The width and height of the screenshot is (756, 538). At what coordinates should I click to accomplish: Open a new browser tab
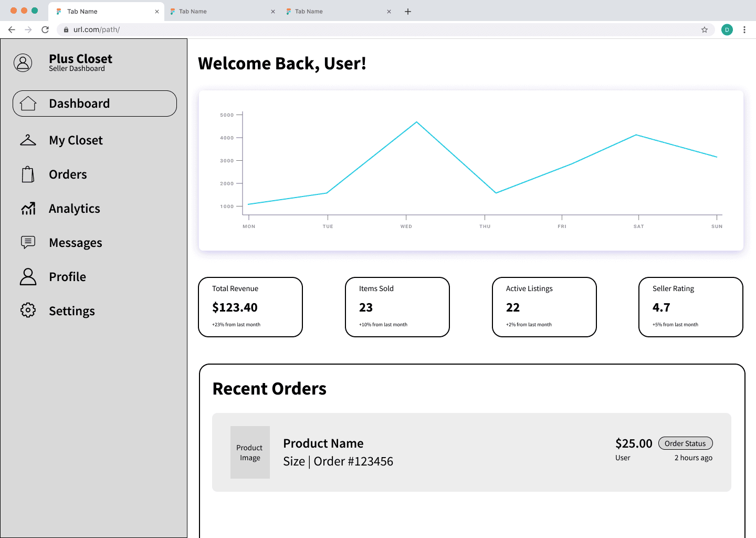tap(408, 12)
